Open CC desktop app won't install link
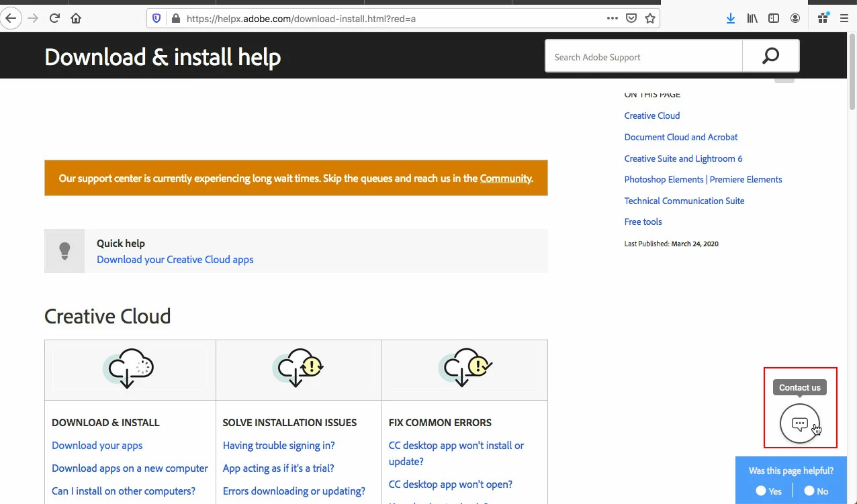Screen dimensions: 857x504 tap(456, 453)
